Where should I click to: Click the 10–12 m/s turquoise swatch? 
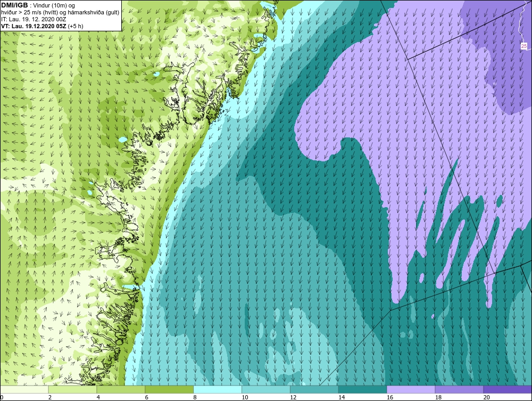click(x=266, y=389)
